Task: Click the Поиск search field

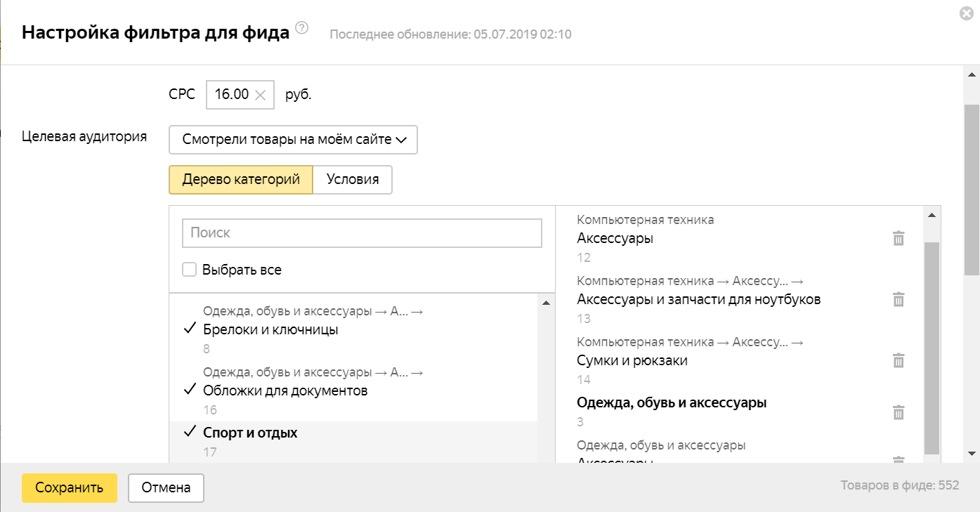Action: [x=362, y=233]
